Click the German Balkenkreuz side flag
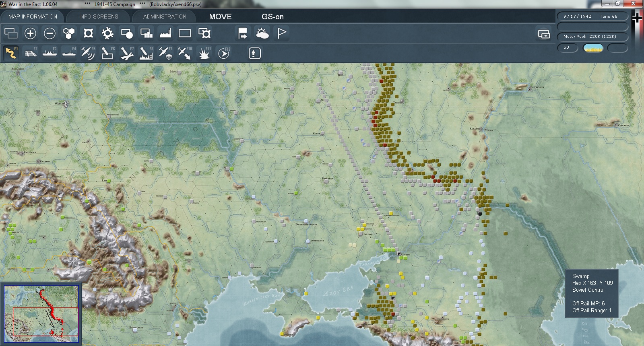The image size is (644, 346). 637,18
